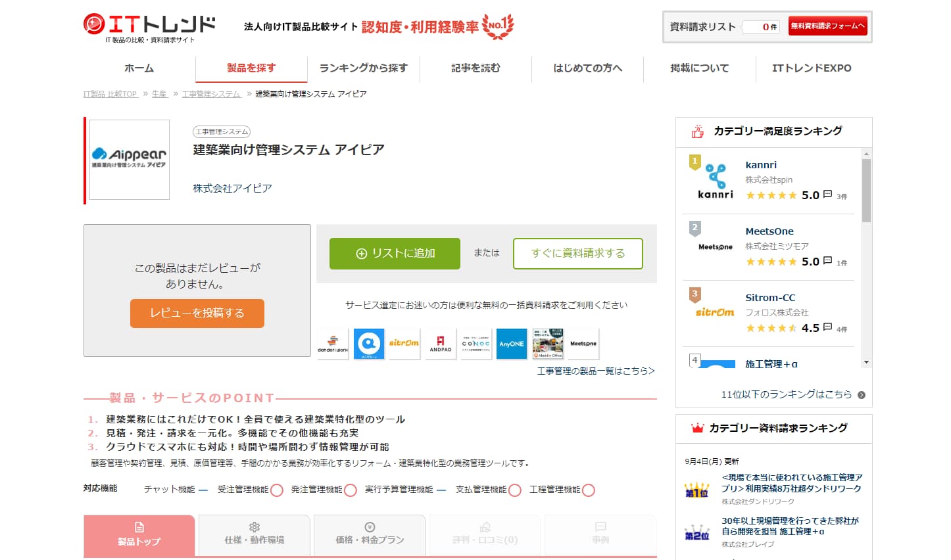Click the ranking list scroll-up arrow
The width and height of the screenshot is (951, 560).
866,154
